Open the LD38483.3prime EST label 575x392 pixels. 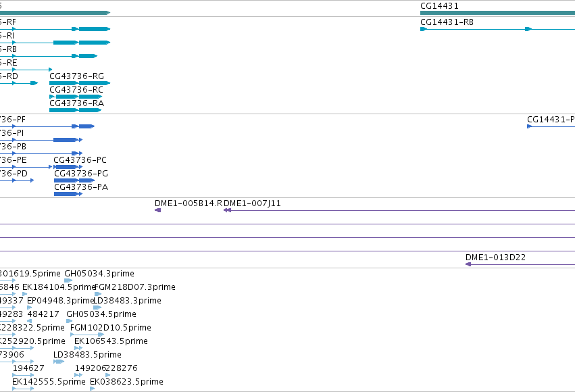pos(127,301)
